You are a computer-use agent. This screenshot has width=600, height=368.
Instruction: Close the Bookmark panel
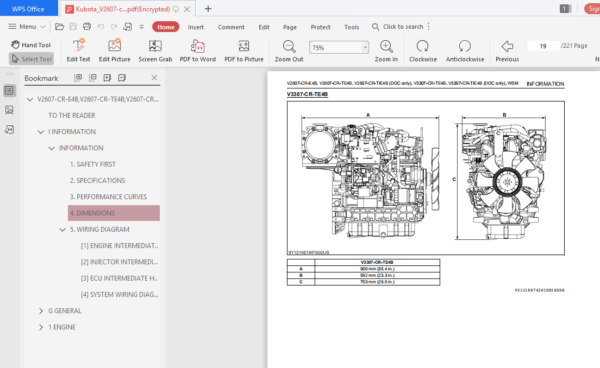(x=154, y=78)
